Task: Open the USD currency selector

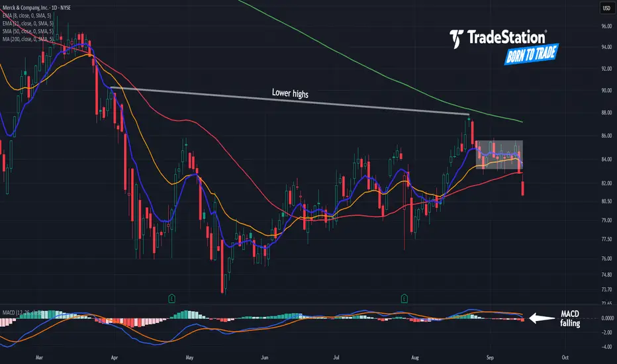Action: click(606, 8)
